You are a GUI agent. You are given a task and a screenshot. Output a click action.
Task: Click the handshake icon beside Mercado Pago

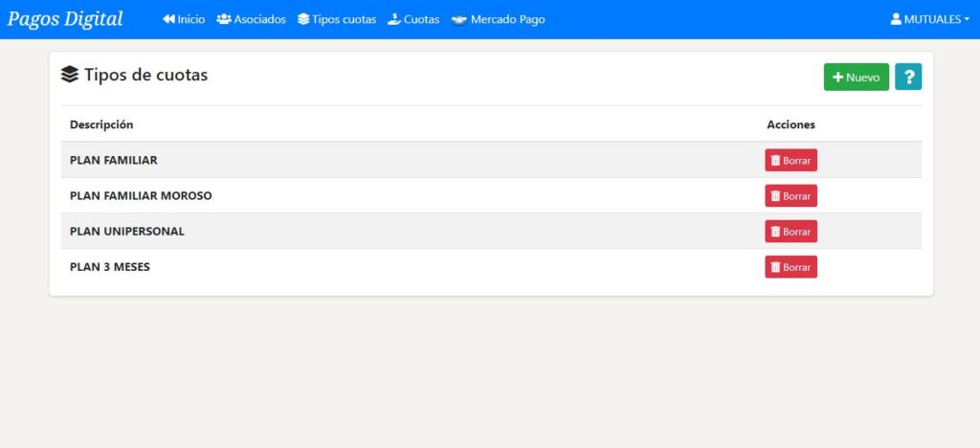click(x=459, y=19)
